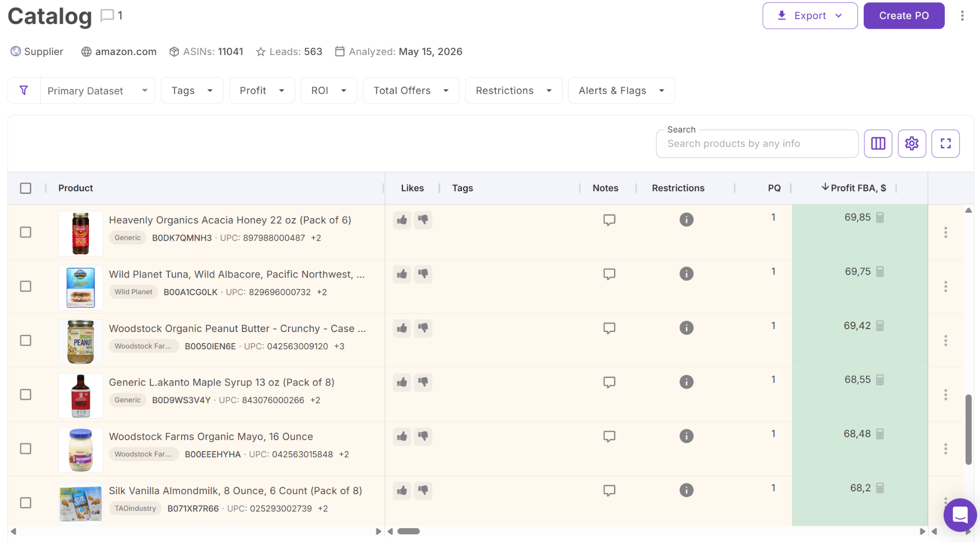Image resolution: width=980 pixels, height=542 pixels.
Task: Open the catalog comments bubble icon
Action: (107, 15)
